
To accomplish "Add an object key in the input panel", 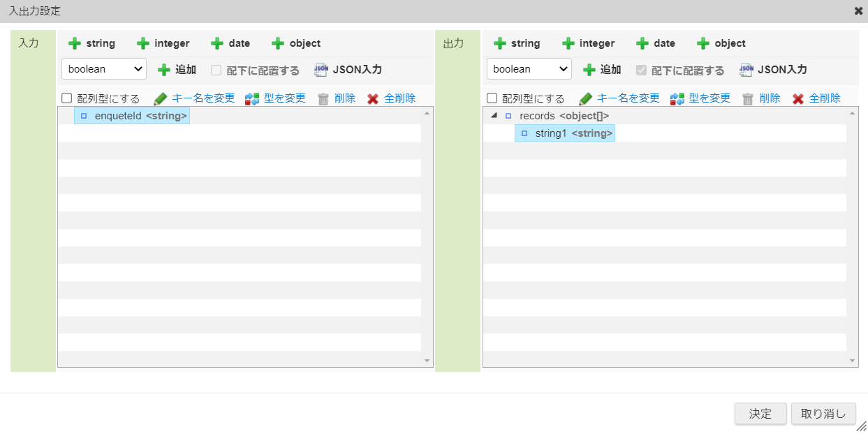I will tap(296, 43).
